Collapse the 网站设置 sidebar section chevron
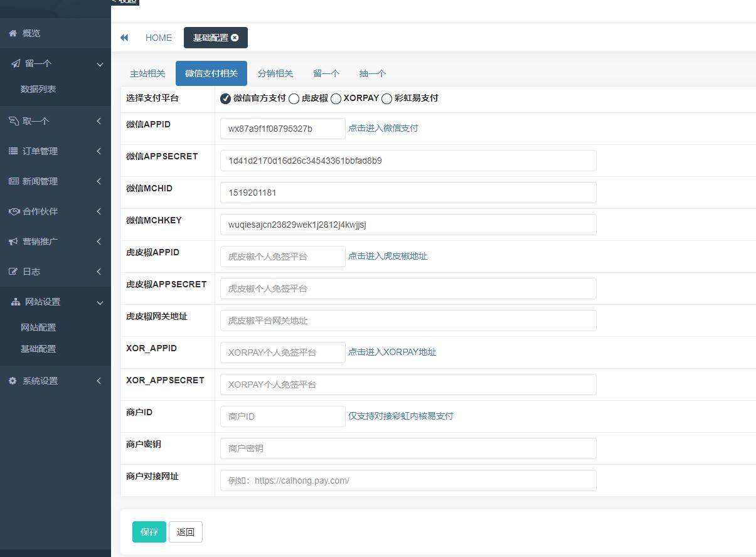 [x=100, y=302]
